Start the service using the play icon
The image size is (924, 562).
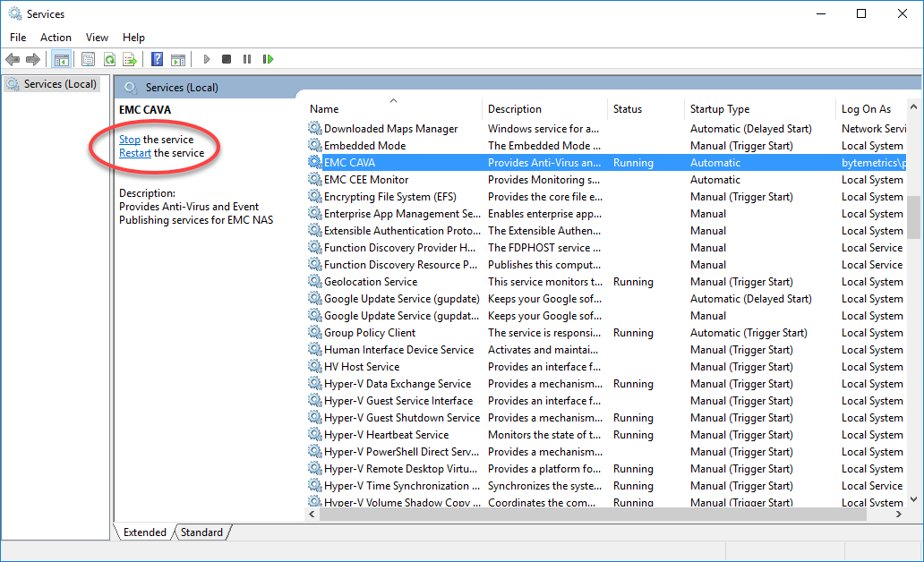[206, 59]
